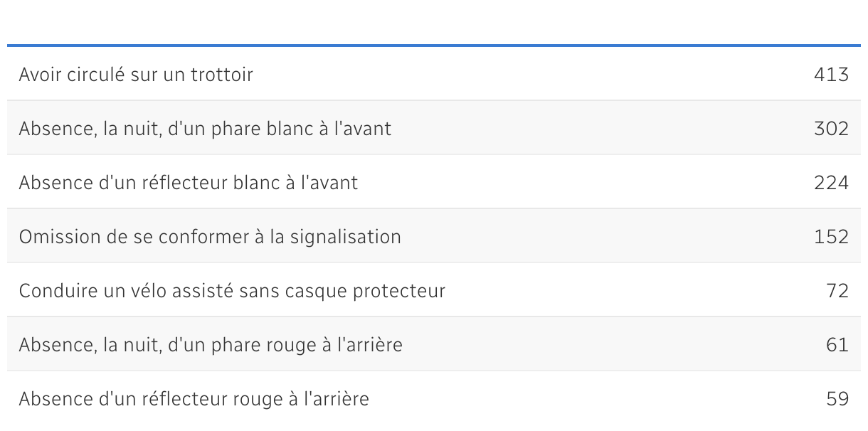The image size is (868, 431).
Task: Click the blue line above the table
Action: tap(434, 46)
